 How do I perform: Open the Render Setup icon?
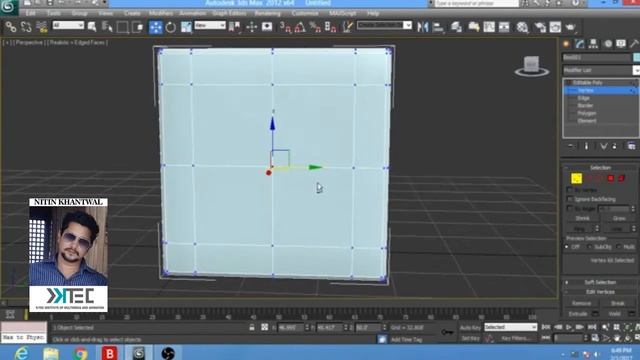click(540, 27)
